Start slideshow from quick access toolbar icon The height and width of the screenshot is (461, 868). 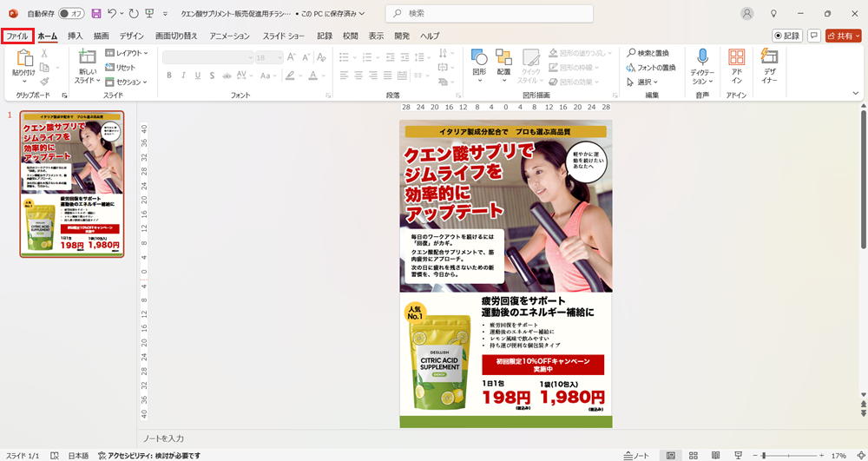coord(149,13)
